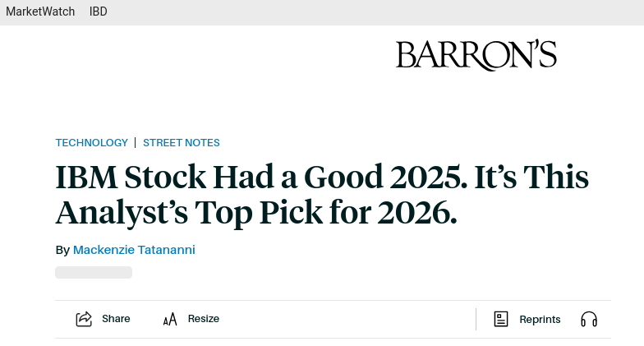
Task: Click the "By" text before the author name
Action: click(x=62, y=249)
